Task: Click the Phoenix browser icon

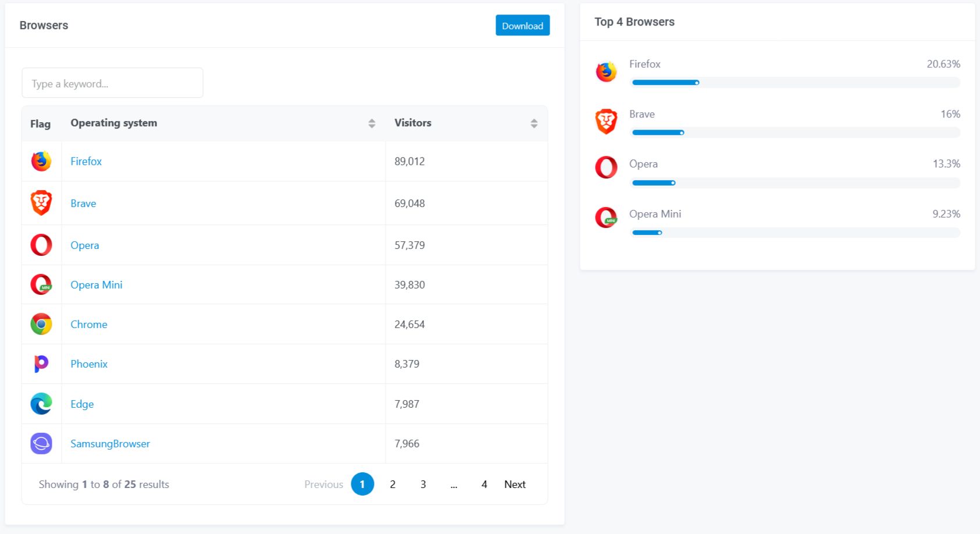Action: tap(41, 364)
